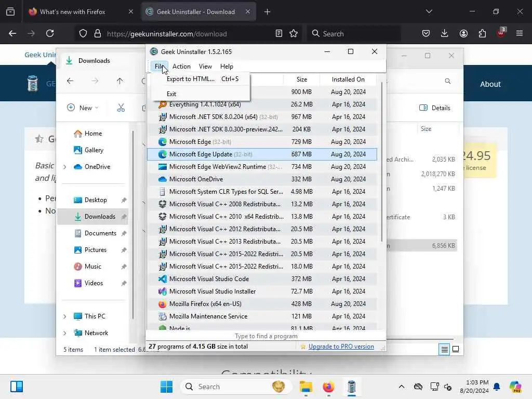
Task: Click the Microsoft OneDrive cloud icon in list
Action: click(x=163, y=179)
